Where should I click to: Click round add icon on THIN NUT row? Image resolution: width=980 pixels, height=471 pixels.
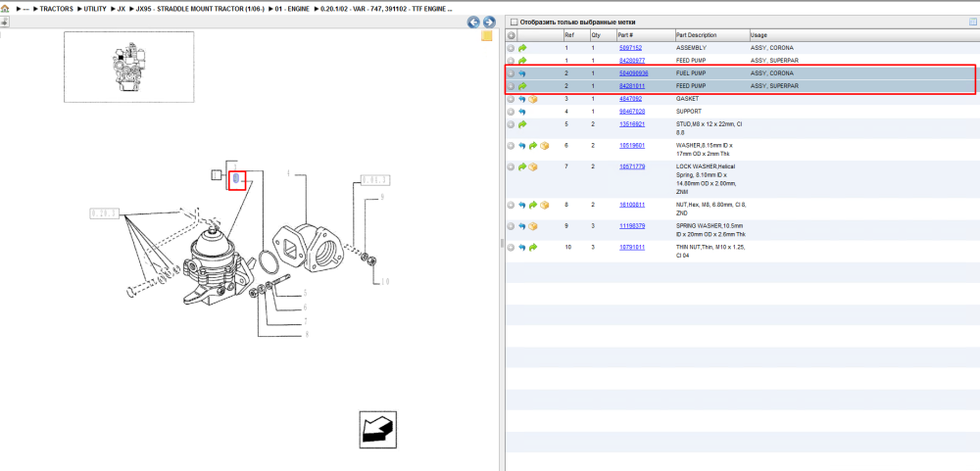click(512, 248)
